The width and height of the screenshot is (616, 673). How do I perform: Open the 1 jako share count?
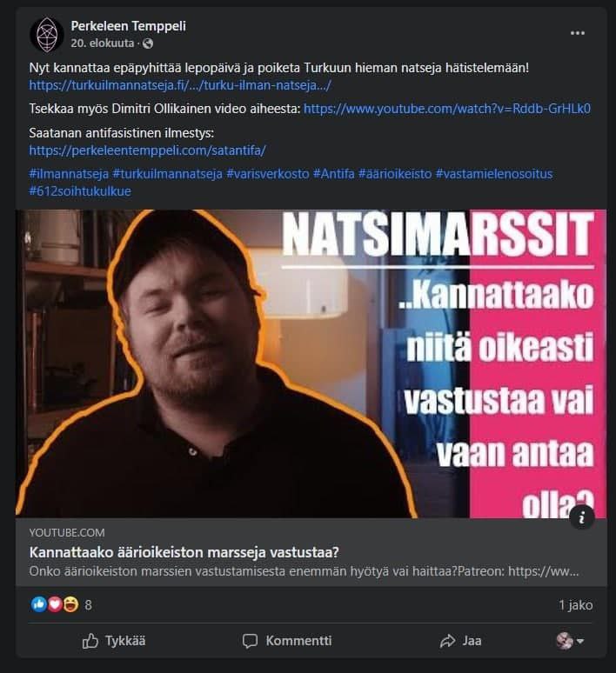[576, 605]
